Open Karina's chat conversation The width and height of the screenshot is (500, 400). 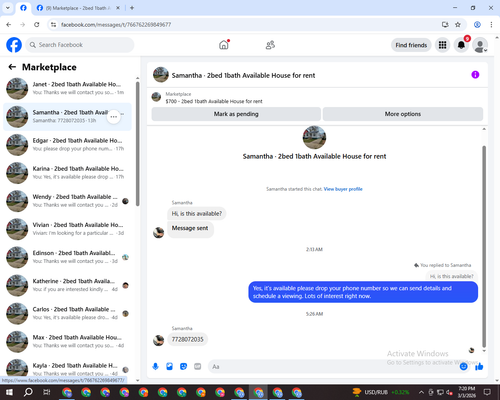[x=67, y=173]
